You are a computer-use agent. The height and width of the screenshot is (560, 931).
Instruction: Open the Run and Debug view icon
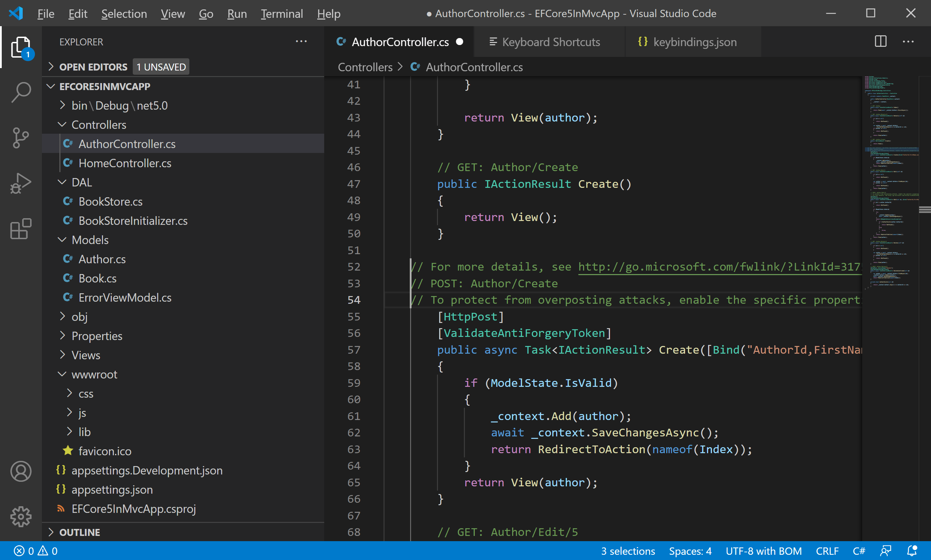coord(21,183)
